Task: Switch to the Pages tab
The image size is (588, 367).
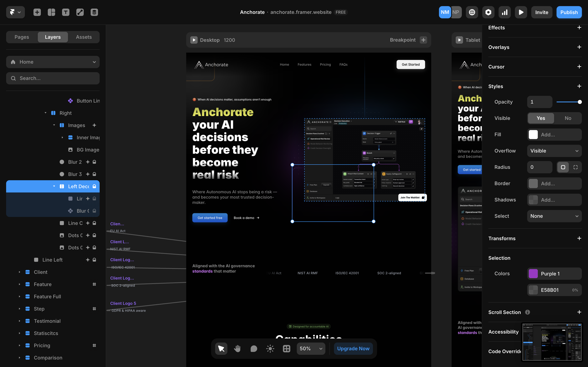Action: 22,37
